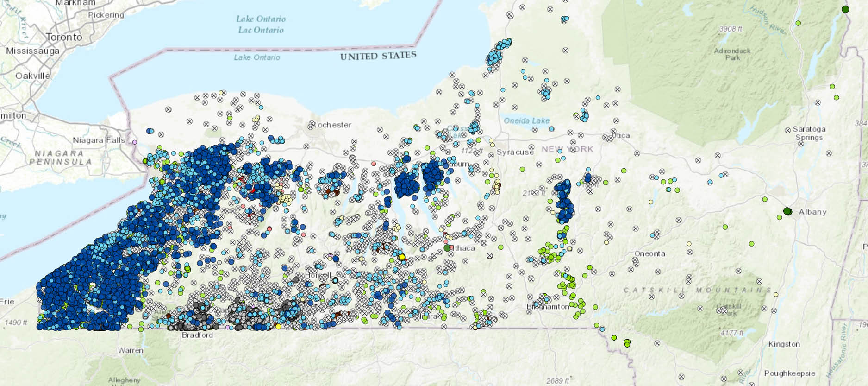Click the bright yellow marker west of Ithaca
The image size is (868, 386).
tap(402, 257)
